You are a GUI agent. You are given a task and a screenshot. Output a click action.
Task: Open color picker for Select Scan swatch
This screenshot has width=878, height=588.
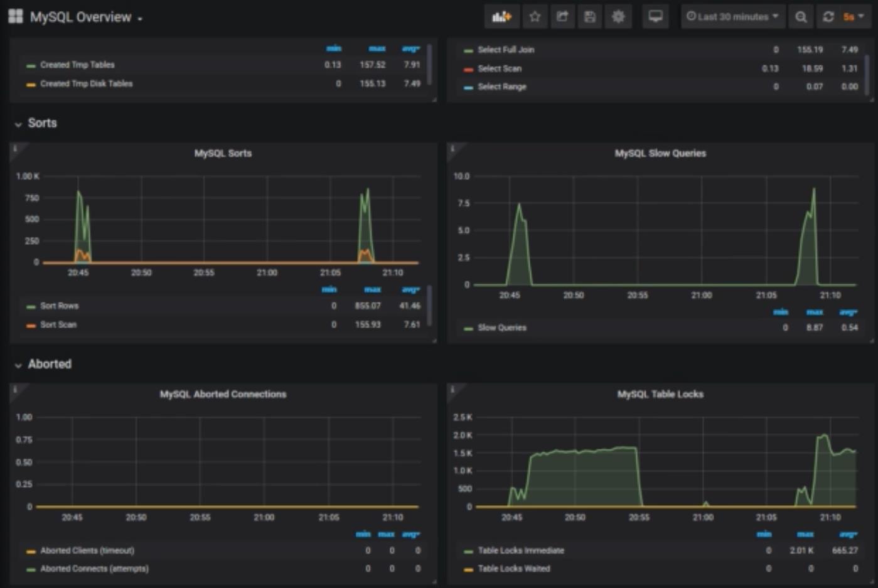pos(468,70)
